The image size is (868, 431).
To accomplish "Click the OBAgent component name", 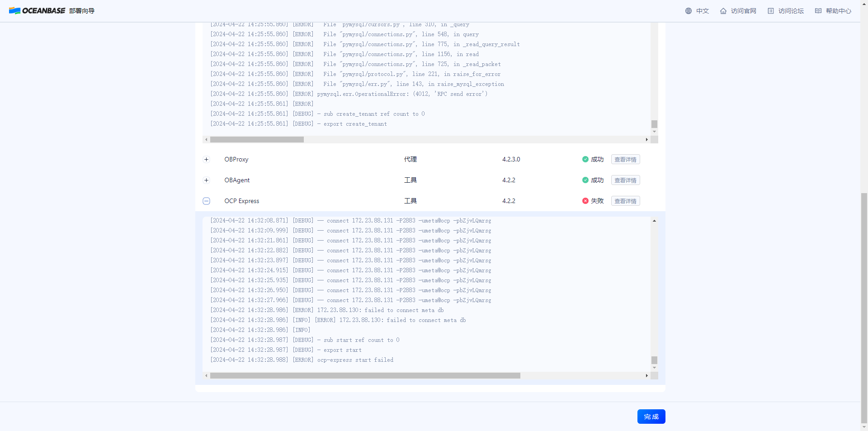I will coord(237,180).
